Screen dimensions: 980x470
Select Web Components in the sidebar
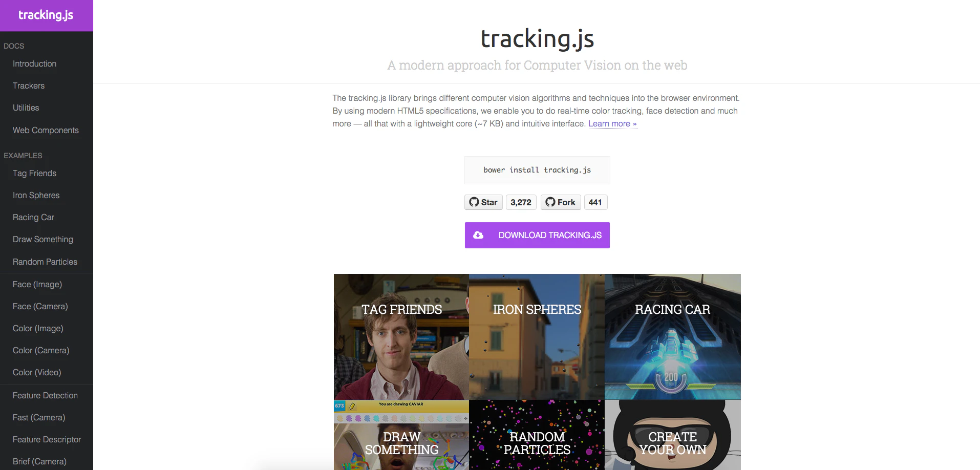(47, 130)
